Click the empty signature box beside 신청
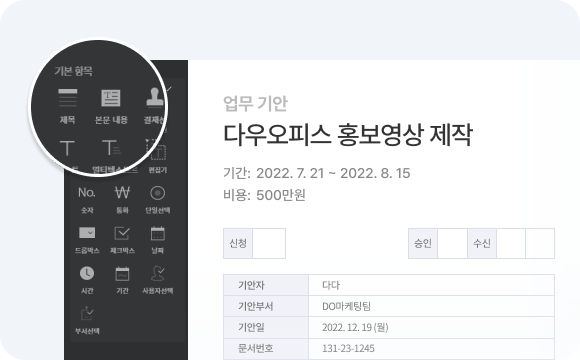The height and width of the screenshot is (360, 580). coord(269,243)
